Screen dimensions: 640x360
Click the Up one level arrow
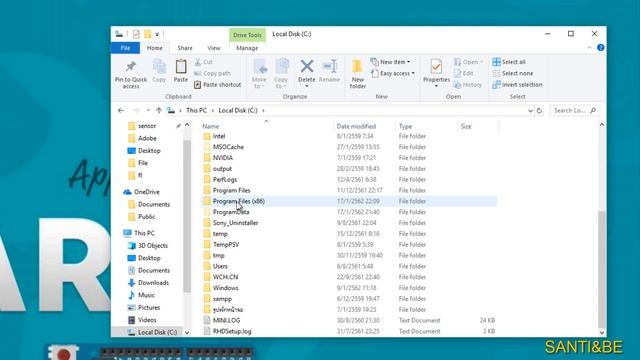point(159,111)
